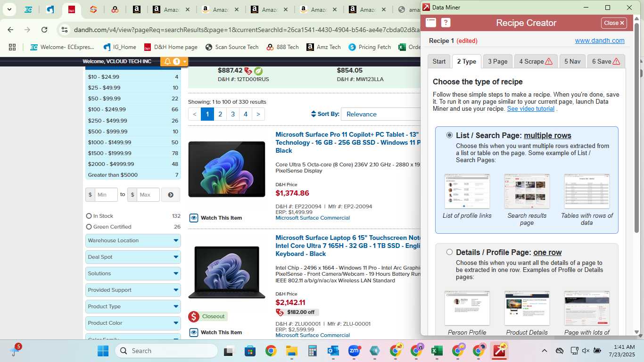Open the IG_Home bookmark

(119, 47)
